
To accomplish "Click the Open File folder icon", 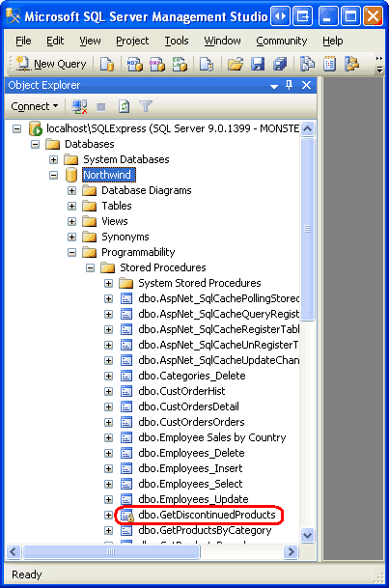I will tap(236, 64).
